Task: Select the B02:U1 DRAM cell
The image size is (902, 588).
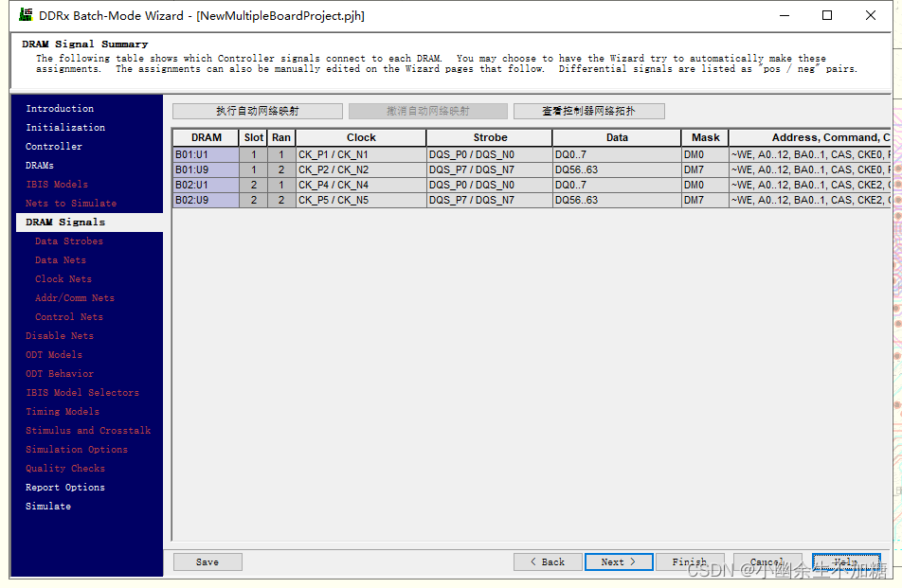Action: pos(206,185)
